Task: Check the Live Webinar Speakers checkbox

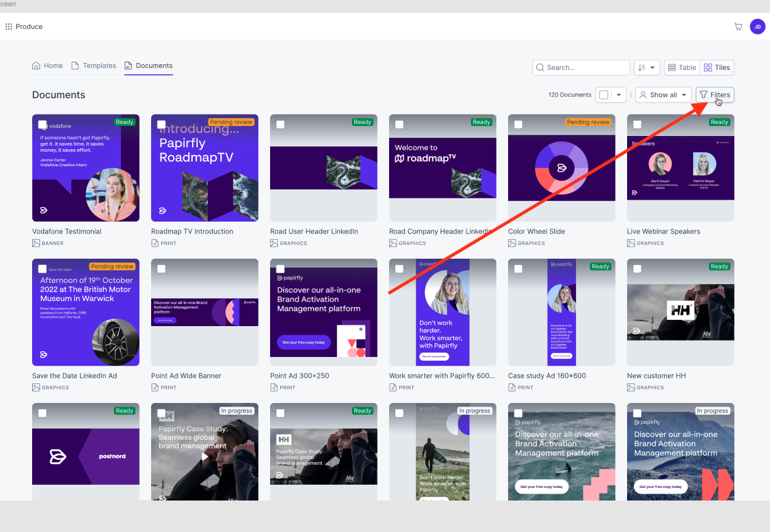Action: tap(637, 125)
